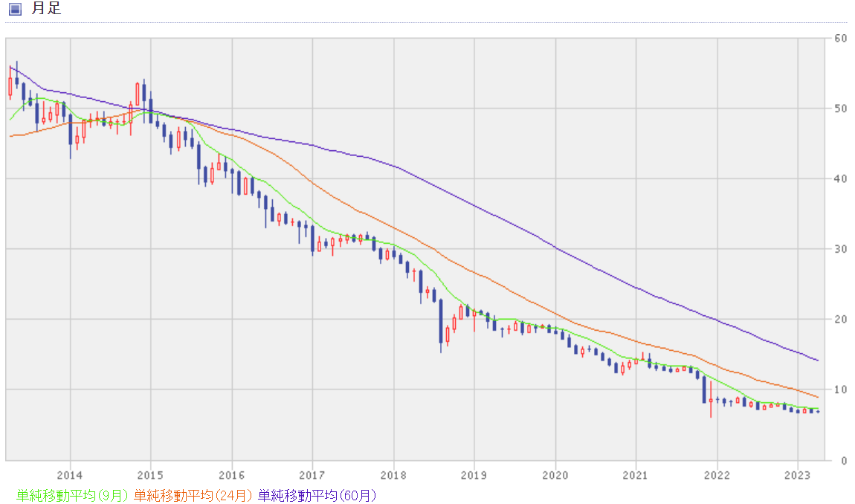Select the 2019 year label
The height and width of the screenshot is (504, 855).
coord(474,475)
